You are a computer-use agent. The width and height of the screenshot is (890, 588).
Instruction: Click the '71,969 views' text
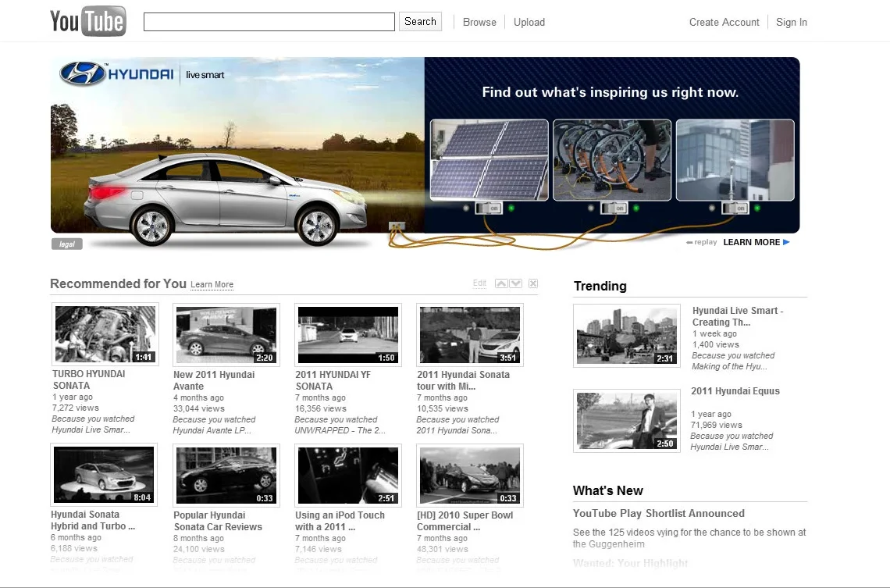(717, 425)
